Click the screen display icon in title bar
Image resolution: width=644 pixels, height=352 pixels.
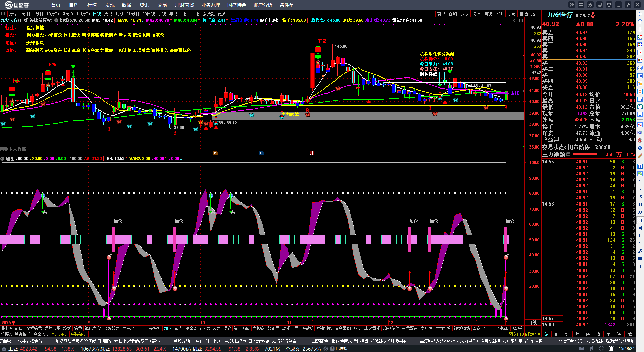click(x=600, y=5)
